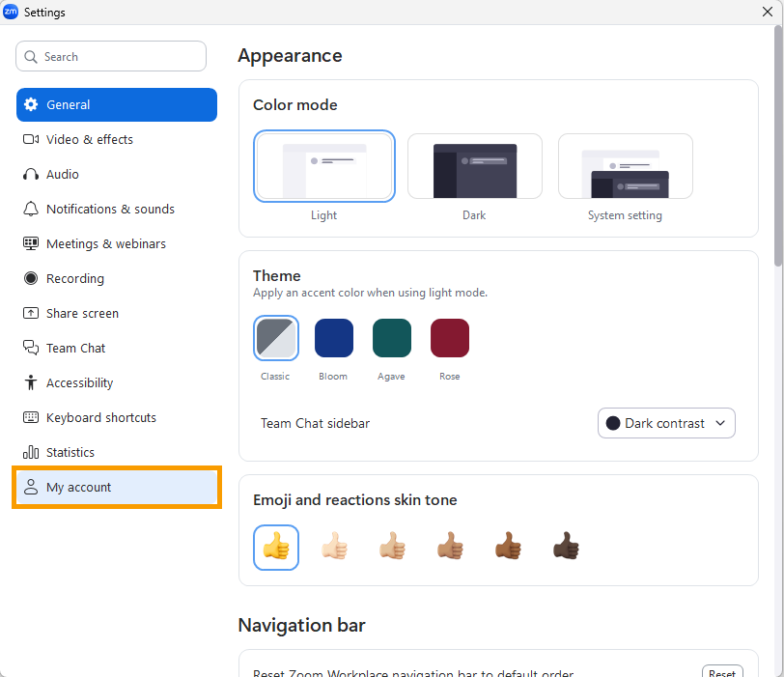The width and height of the screenshot is (784, 677).
Task: Open Meetings & webinars settings
Action: click(105, 244)
